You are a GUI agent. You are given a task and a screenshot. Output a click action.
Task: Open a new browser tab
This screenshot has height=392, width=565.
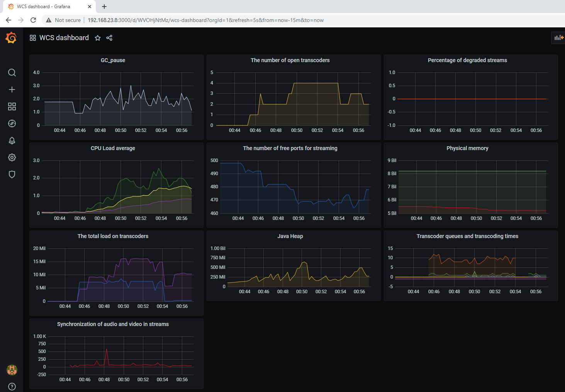(x=103, y=7)
